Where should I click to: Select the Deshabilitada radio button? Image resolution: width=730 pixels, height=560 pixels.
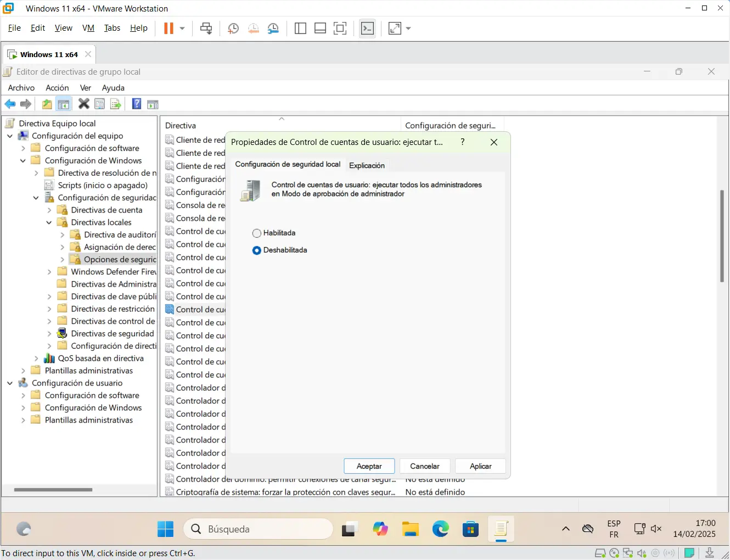tap(256, 250)
